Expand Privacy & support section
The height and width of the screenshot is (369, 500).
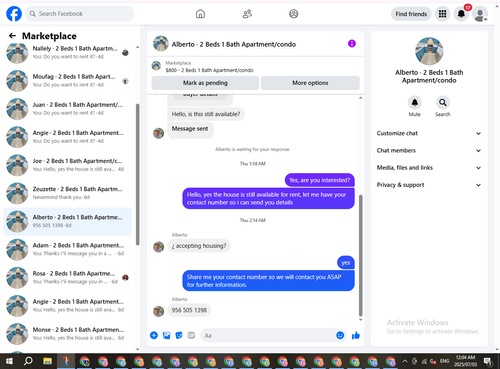[429, 185]
